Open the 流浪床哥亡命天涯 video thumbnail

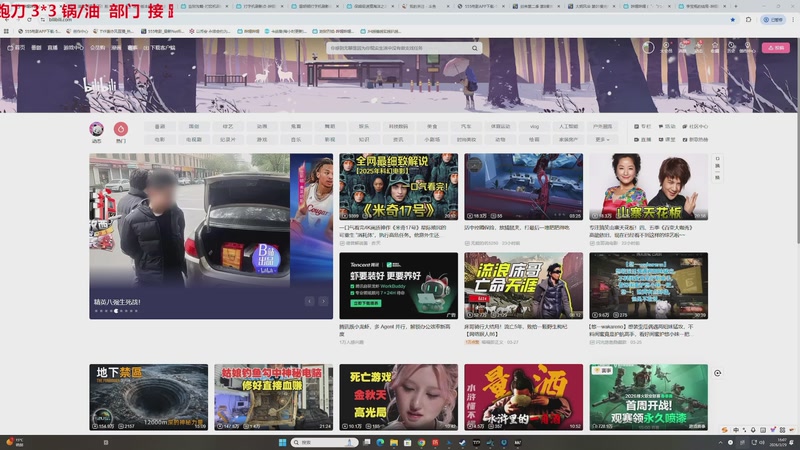523,286
